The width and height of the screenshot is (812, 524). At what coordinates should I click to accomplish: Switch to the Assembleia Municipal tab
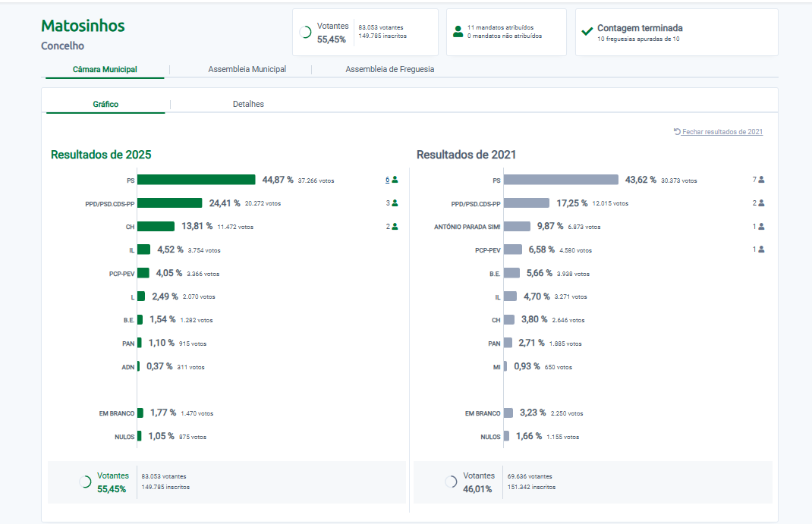pyautogui.click(x=247, y=69)
